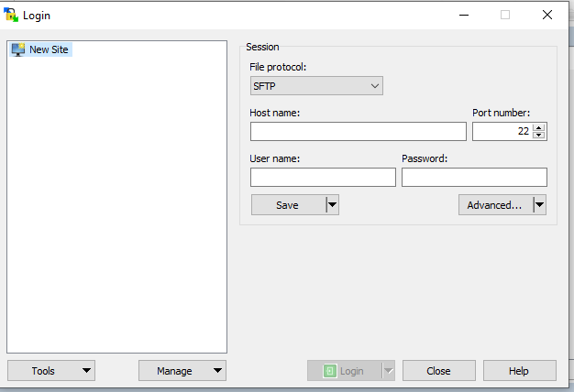Focus the Host name input field

[358, 132]
